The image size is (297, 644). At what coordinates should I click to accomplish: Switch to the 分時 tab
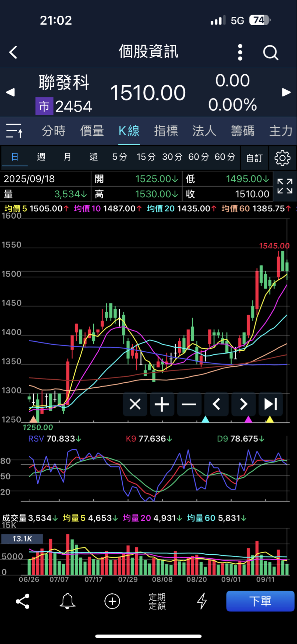pyautogui.click(x=54, y=131)
